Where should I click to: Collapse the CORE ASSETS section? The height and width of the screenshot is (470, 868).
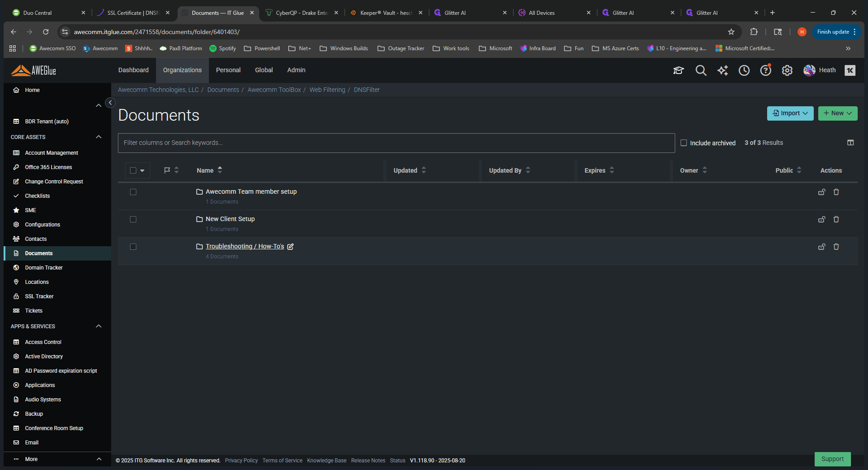99,137
